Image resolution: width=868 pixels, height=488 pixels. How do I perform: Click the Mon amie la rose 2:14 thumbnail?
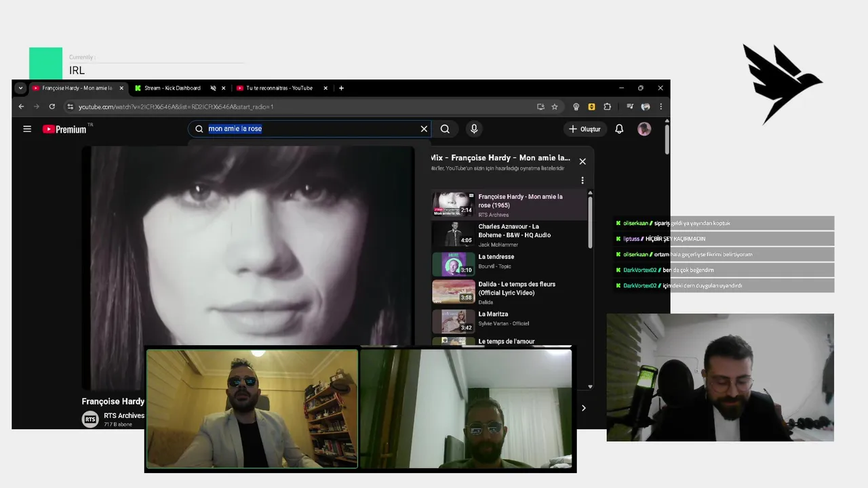454,204
